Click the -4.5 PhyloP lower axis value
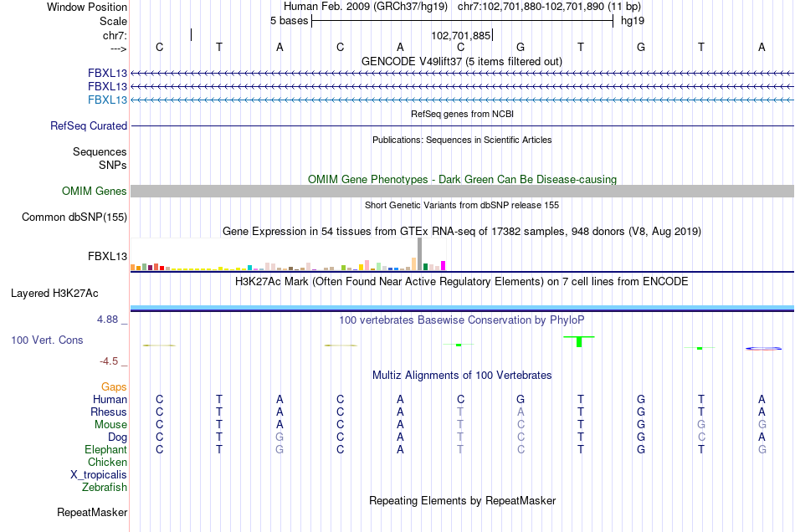The height and width of the screenshot is (532, 795). 109,361
